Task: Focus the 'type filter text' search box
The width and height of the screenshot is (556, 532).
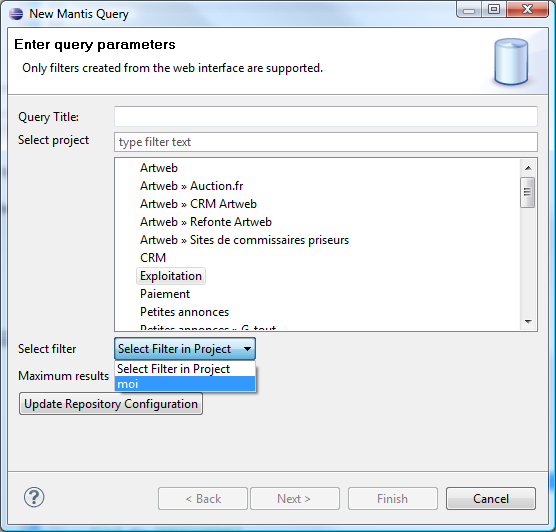Action: tap(326, 142)
